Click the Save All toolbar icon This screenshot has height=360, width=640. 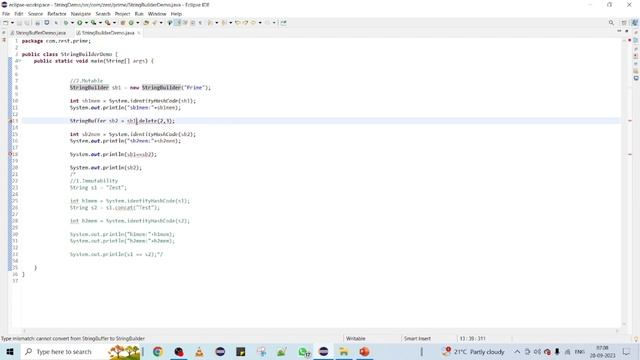point(27,23)
